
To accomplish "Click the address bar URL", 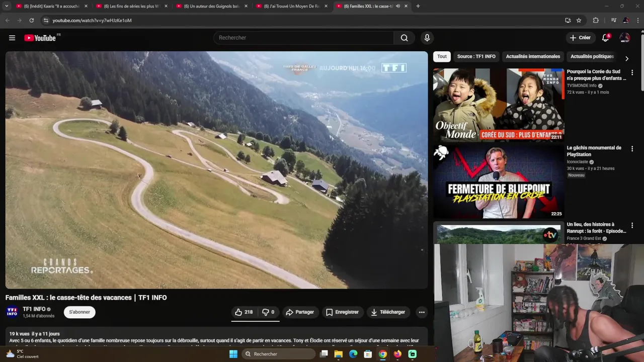I will [x=92, y=20].
